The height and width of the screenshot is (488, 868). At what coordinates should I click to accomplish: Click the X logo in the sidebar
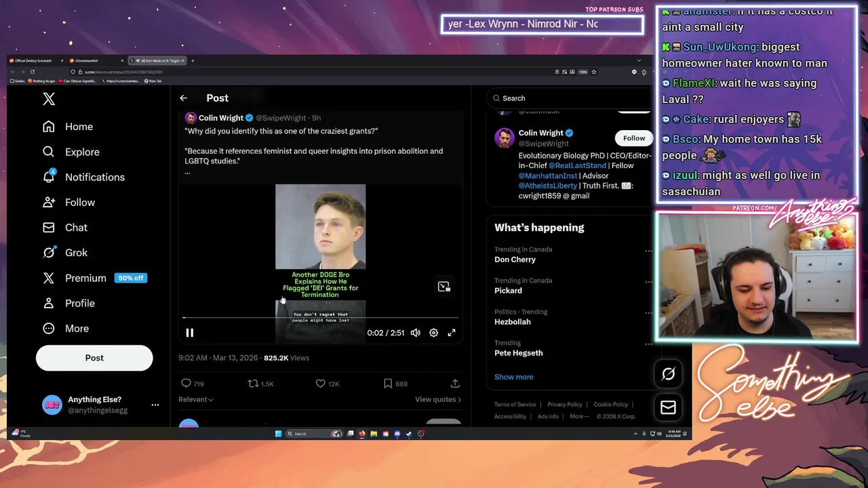coord(49,99)
